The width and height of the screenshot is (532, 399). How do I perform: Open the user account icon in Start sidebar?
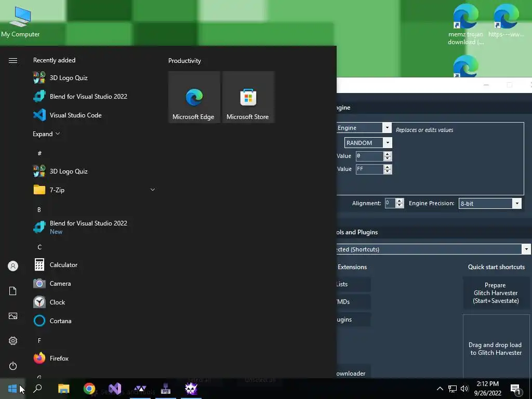click(x=13, y=266)
